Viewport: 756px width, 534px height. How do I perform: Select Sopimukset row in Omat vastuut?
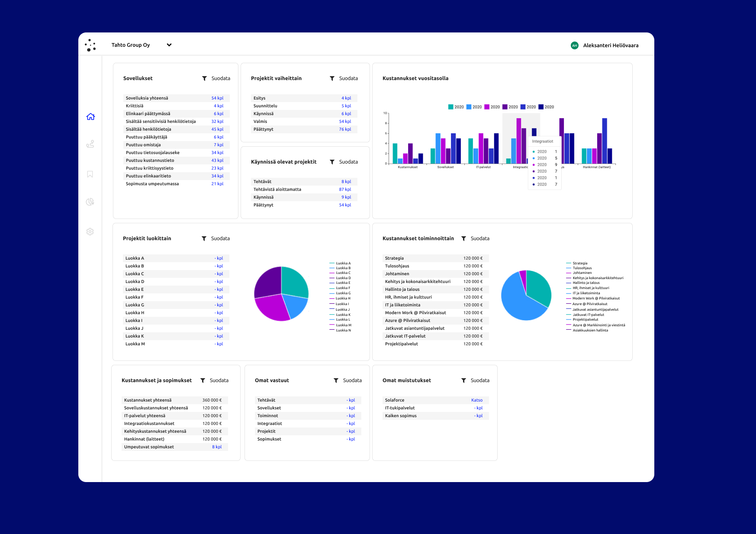308,439
